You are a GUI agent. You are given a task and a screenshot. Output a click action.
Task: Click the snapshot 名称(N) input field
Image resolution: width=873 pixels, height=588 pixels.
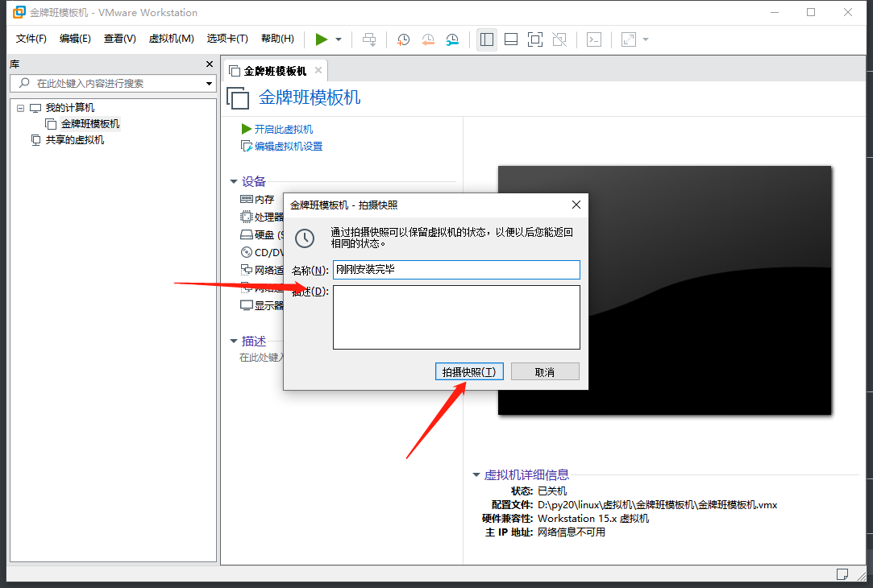click(x=456, y=270)
